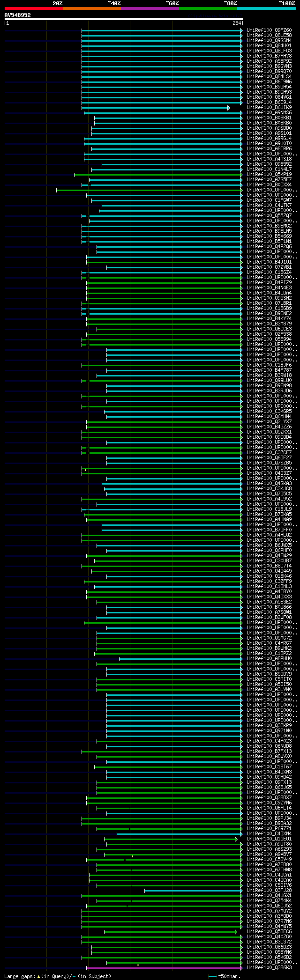The width and height of the screenshot is (300, 980).
Task: Click the 'Large gaps' legend text
Action: (x=19, y=976)
